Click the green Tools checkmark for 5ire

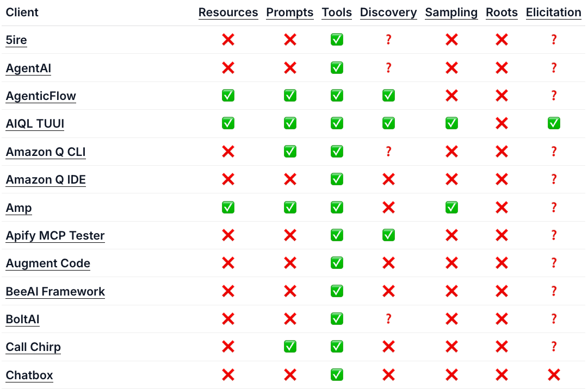337,40
